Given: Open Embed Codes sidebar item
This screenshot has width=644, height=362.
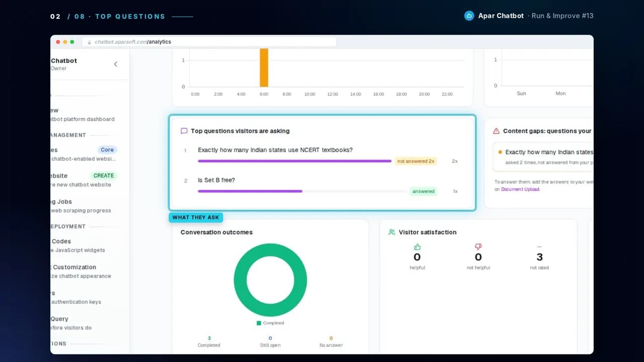Looking at the screenshot, I should pyautogui.click(x=84, y=245).
